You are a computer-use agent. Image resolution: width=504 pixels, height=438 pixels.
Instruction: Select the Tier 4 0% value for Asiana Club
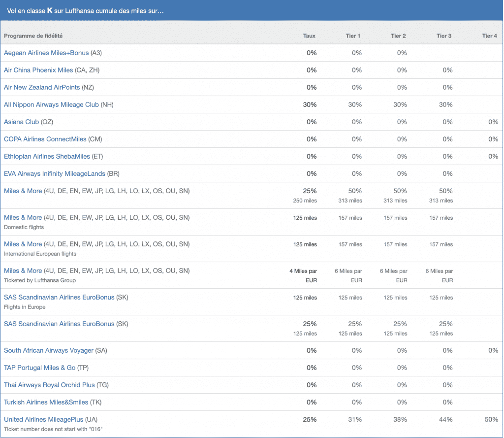493,122
